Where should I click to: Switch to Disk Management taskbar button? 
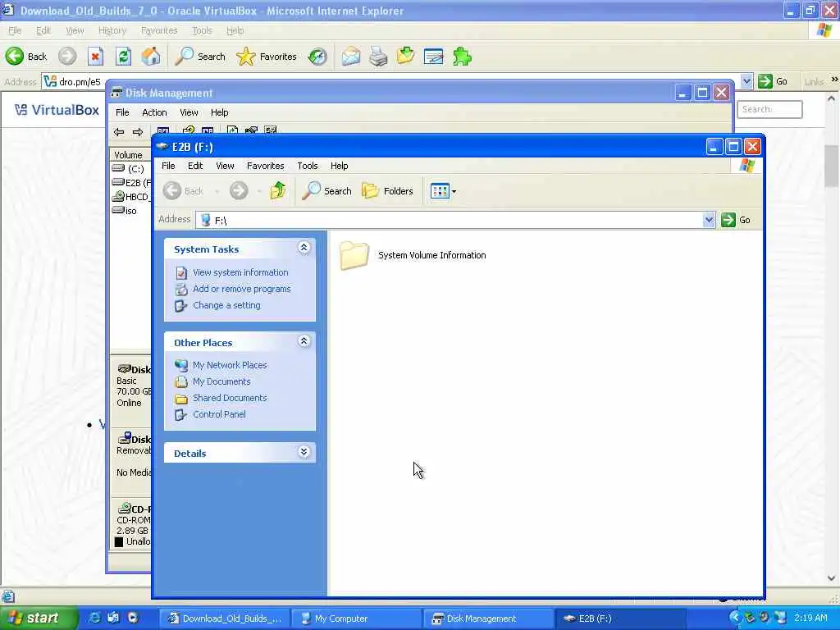(x=487, y=619)
